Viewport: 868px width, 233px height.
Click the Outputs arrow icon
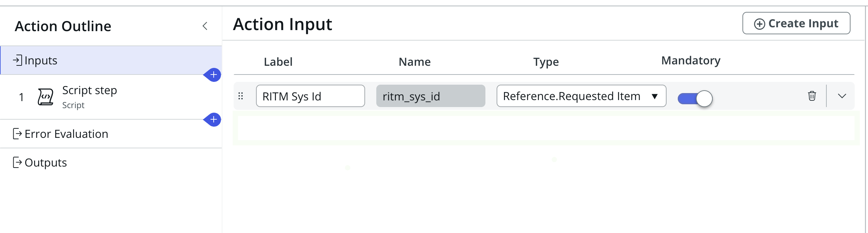coord(17,162)
